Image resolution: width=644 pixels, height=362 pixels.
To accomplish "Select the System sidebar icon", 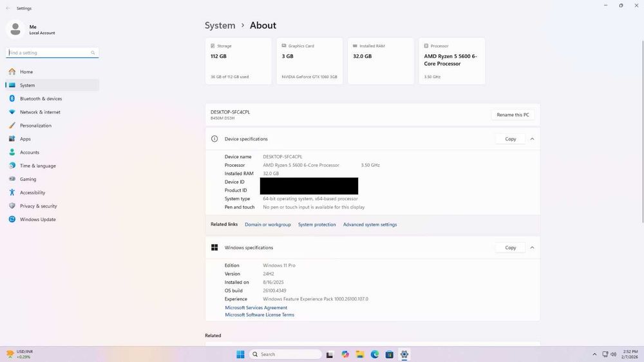I will [x=12, y=85].
